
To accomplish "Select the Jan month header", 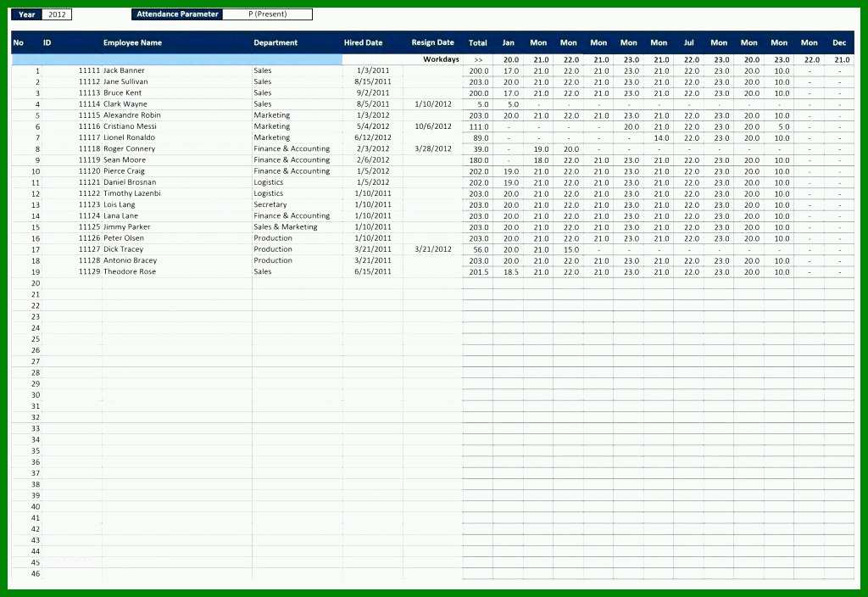I will click(x=509, y=42).
